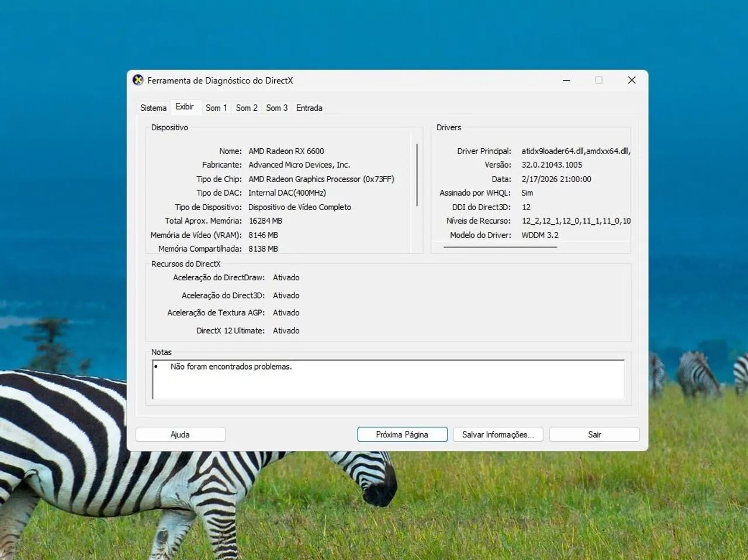Click the Driver Principal label
748x560 pixels.
[x=484, y=151]
